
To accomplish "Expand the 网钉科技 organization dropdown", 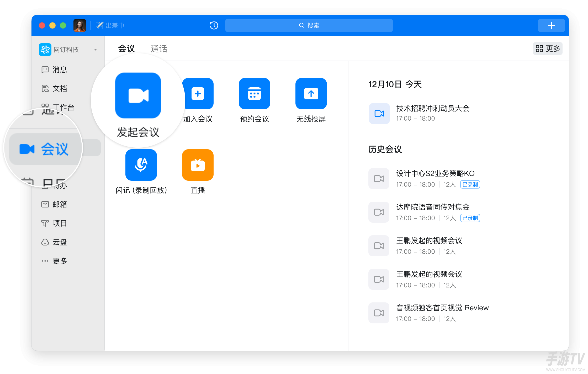I will (96, 50).
